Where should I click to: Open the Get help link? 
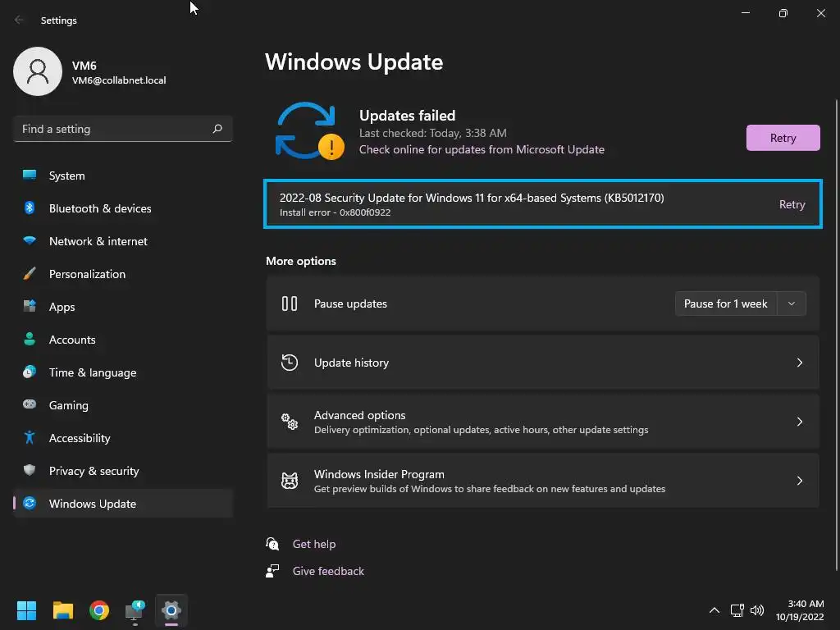pyautogui.click(x=314, y=544)
